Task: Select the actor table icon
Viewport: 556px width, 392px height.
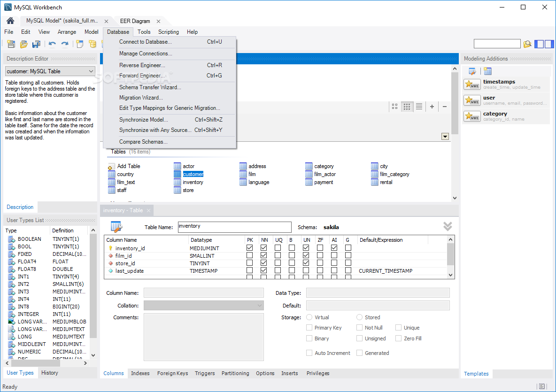Action: click(x=178, y=166)
